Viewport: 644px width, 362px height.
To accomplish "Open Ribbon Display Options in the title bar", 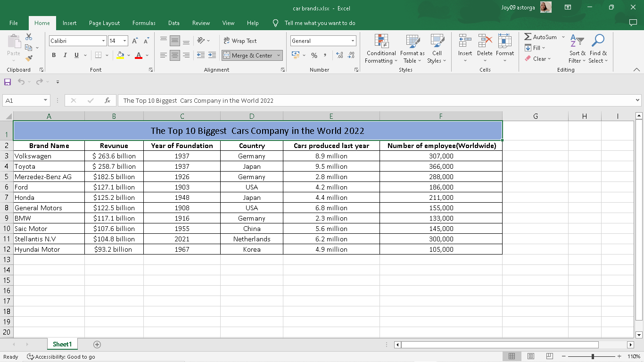I will click(568, 8).
